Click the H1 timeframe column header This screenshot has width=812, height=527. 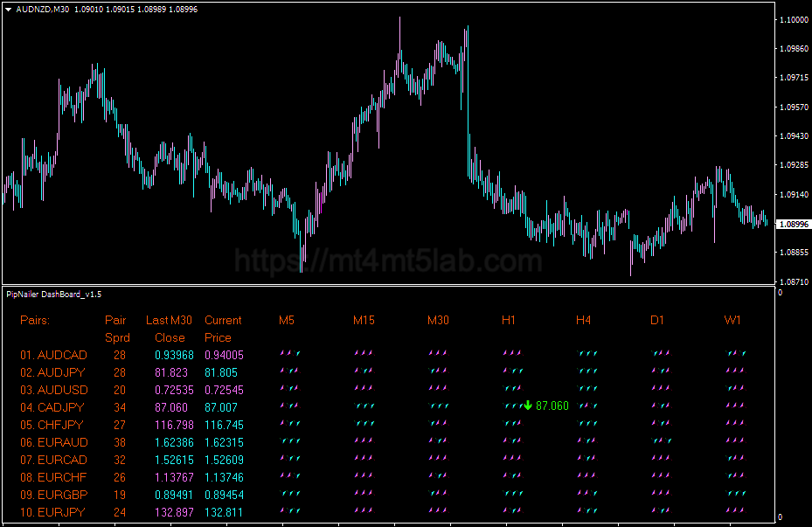[509, 321]
